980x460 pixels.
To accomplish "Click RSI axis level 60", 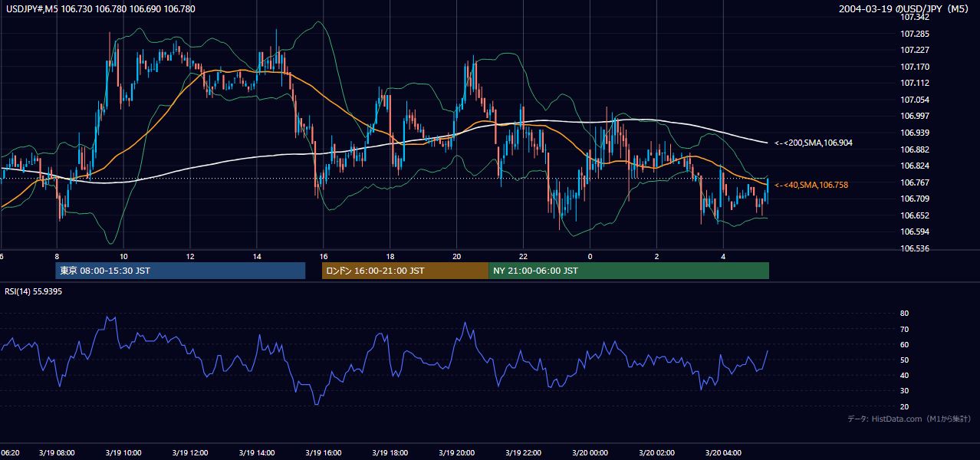I will coord(905,344).
